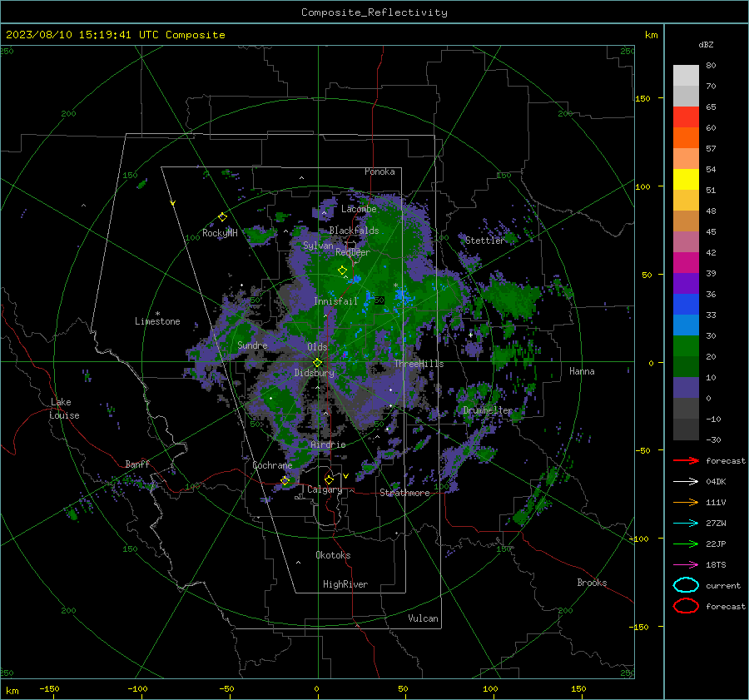Image resolution: width=749 pixels, height=700 pixels.
Task: Click the Stettler town label
Action: pyautogui.click(x=484, y=241)
